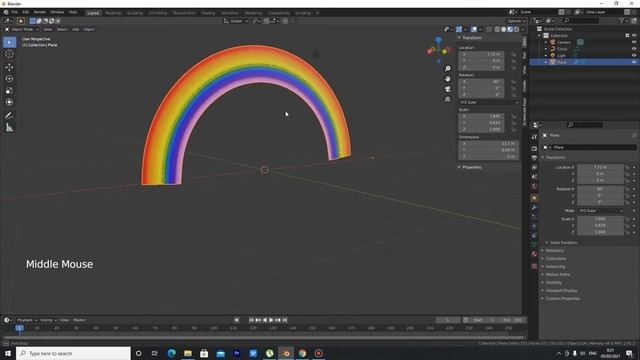This screenshot has height=360, width=640.
Task: Click the viewport Options button
Action: point(515,21)
